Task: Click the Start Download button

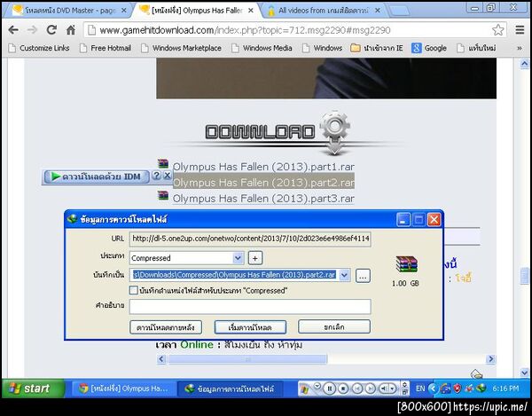Action: [x=250, y=327]
